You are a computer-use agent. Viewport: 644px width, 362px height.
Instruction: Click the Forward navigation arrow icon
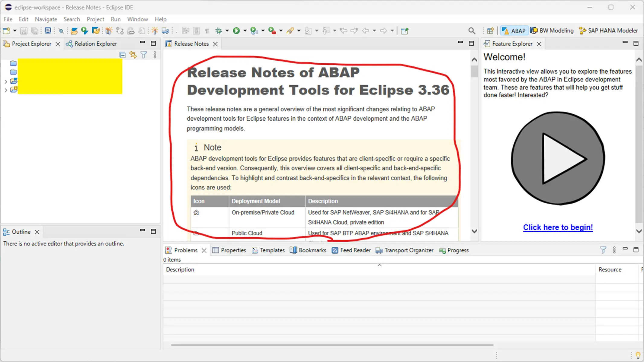pyautogui.click(x=383, y=30)
